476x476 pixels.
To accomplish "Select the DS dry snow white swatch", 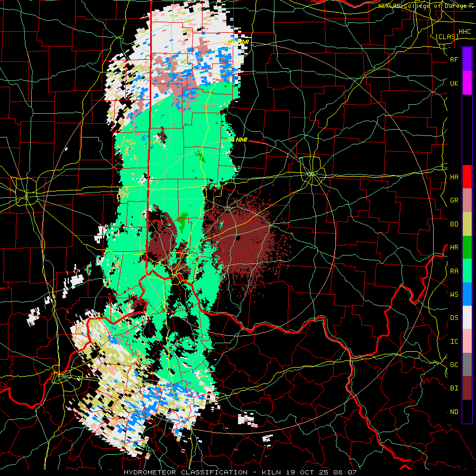I will (467, 317).
